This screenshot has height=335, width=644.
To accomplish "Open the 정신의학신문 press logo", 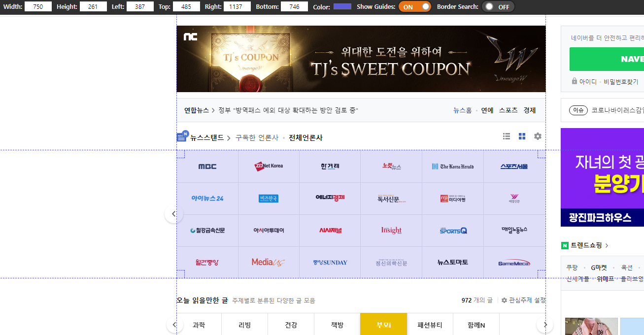I will point(391,263).
